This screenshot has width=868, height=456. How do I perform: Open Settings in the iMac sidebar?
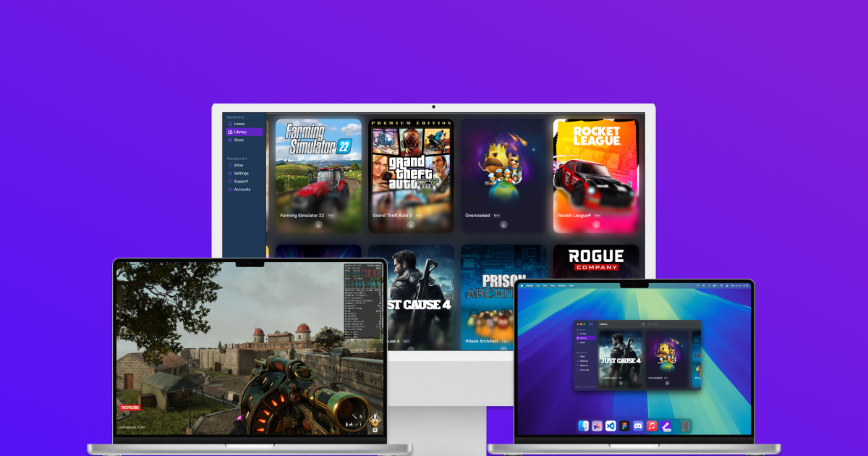pos(241,173)
